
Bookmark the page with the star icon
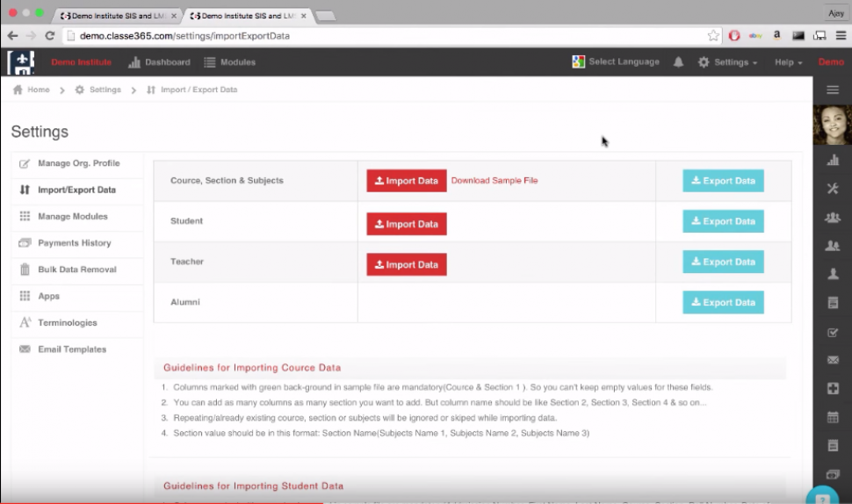[x=713, y=36]
